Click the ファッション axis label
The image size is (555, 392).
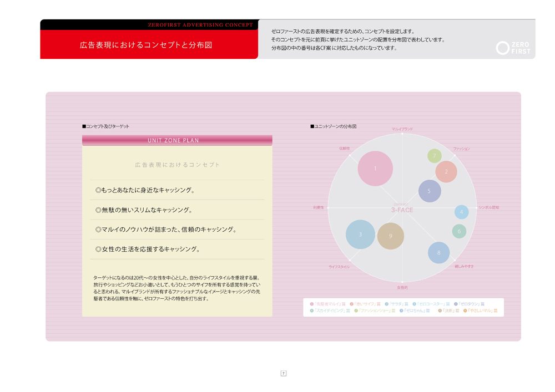[x=462, y=149]
